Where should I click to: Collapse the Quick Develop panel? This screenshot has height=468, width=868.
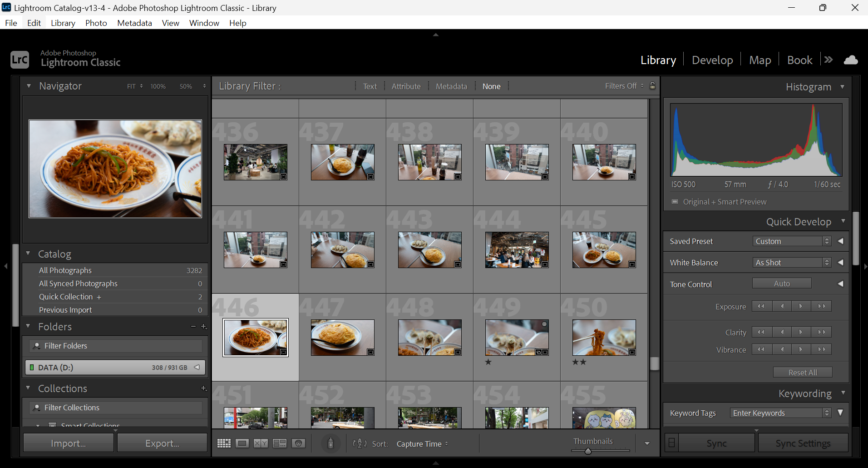tap(843, 221)
